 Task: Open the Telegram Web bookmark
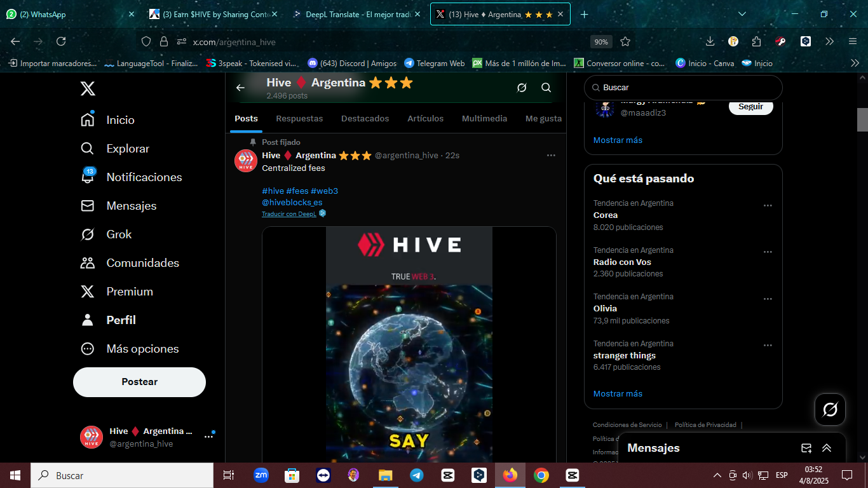coord(435,64)
